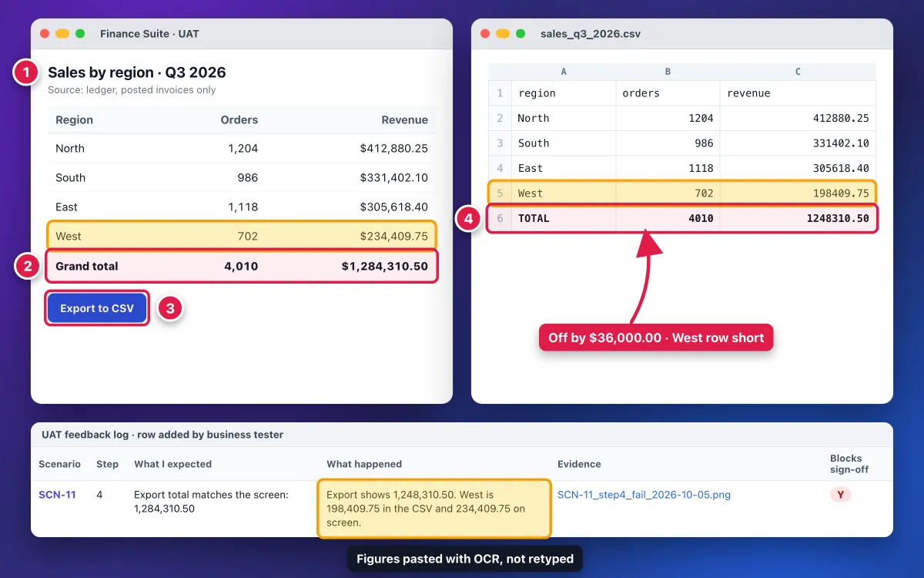Select row number 6 in the CSV
This screenshot has height=578, width=924.
click(x=500, y=218)
